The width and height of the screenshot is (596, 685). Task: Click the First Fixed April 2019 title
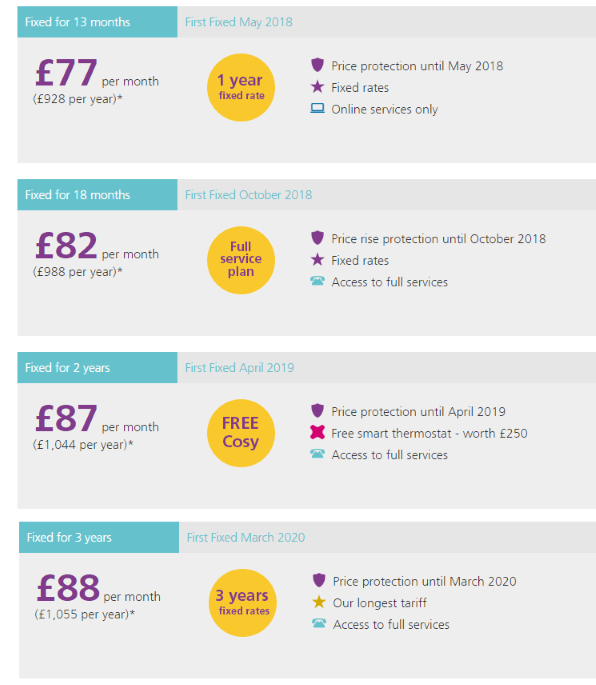[x=239, y=368]
